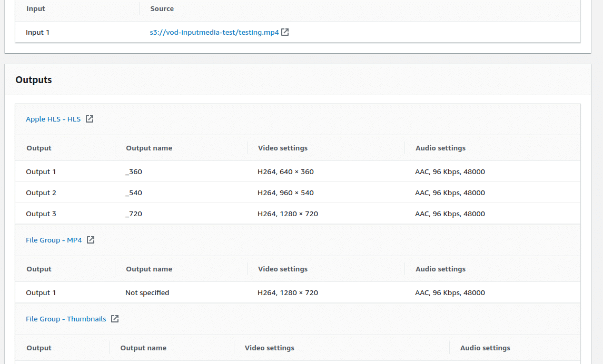Viewport: 603px width, 364px height.
Task: Click external link icon next to Apple HLS - HLS
Action: (90, 119)
